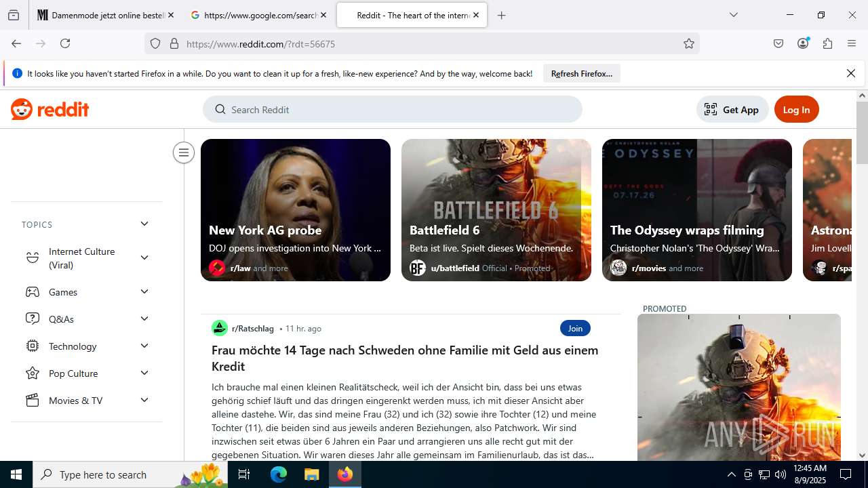This screenshot has width=868, height=488.
Task: Open Task View in taskbar
Action: (x=244, y=474)
